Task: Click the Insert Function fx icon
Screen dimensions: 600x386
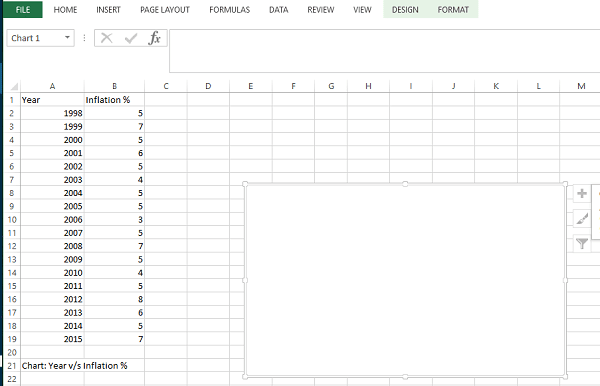Action: (154, 38)
